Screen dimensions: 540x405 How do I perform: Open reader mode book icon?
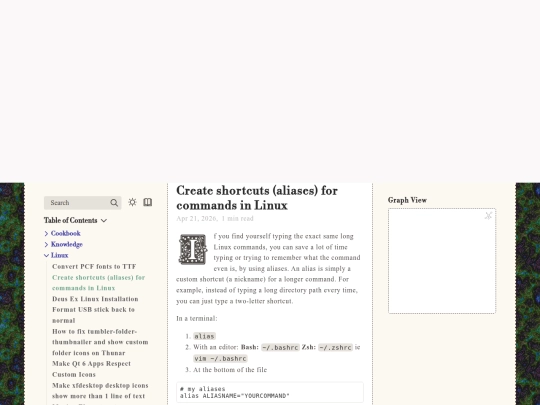pyautogui.click(x=148, y=202)
